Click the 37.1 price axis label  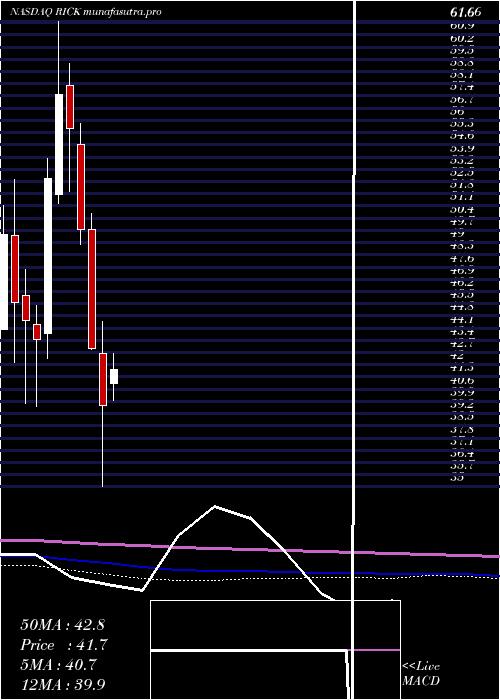point(462,442)
